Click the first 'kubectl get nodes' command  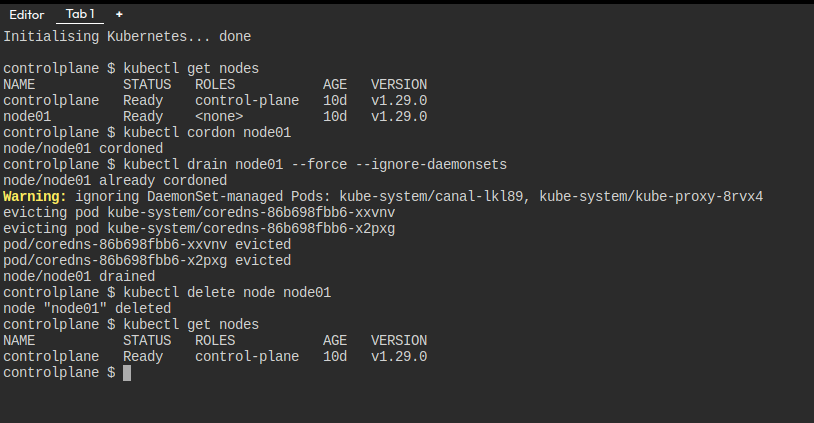click(x=191, y=69)
